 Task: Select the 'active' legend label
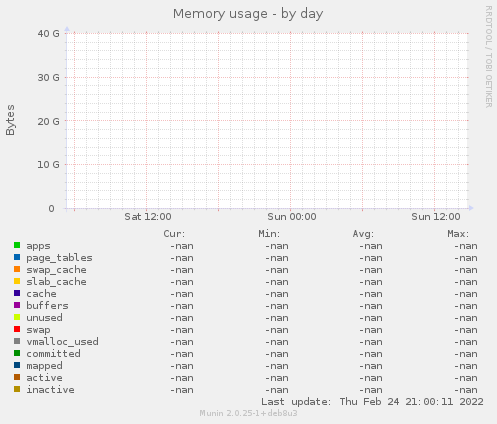(x=44, y=378)
